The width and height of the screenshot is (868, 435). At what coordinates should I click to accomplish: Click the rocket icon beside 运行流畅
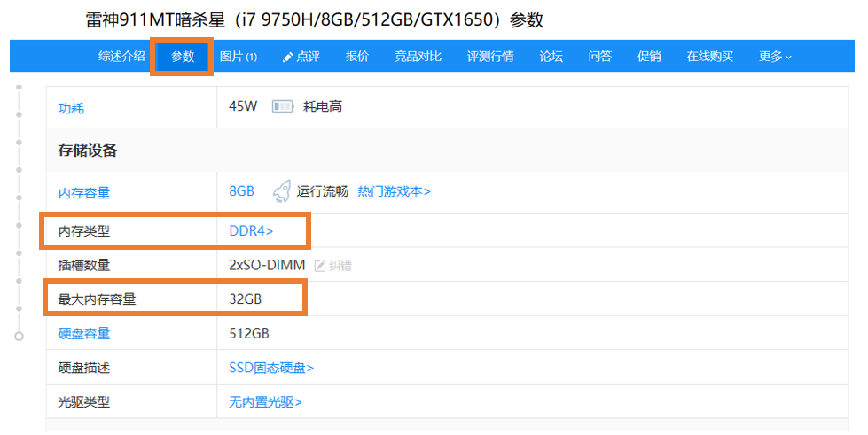click(281, 191)
